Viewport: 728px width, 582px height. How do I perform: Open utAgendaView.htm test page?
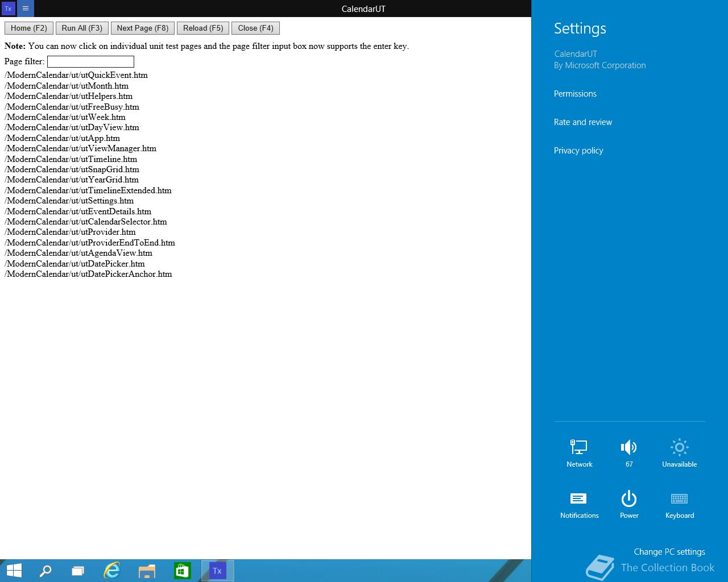tap(78, 253)
